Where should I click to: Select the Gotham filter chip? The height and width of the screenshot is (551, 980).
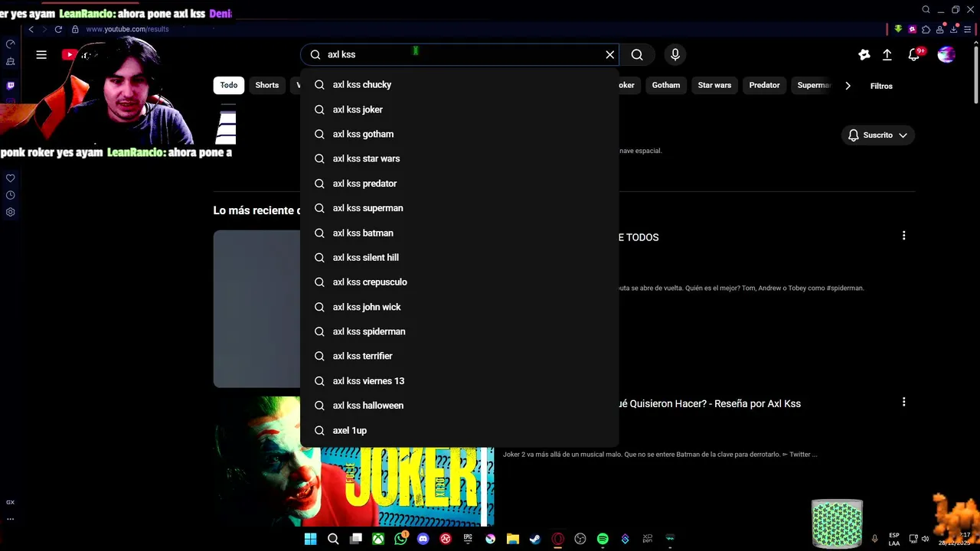(x=666, y=85)
